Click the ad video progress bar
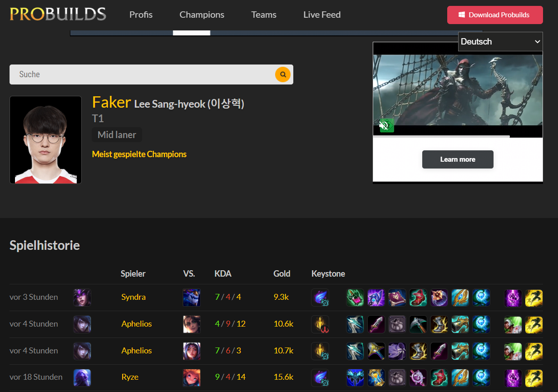 click(458, 136)
